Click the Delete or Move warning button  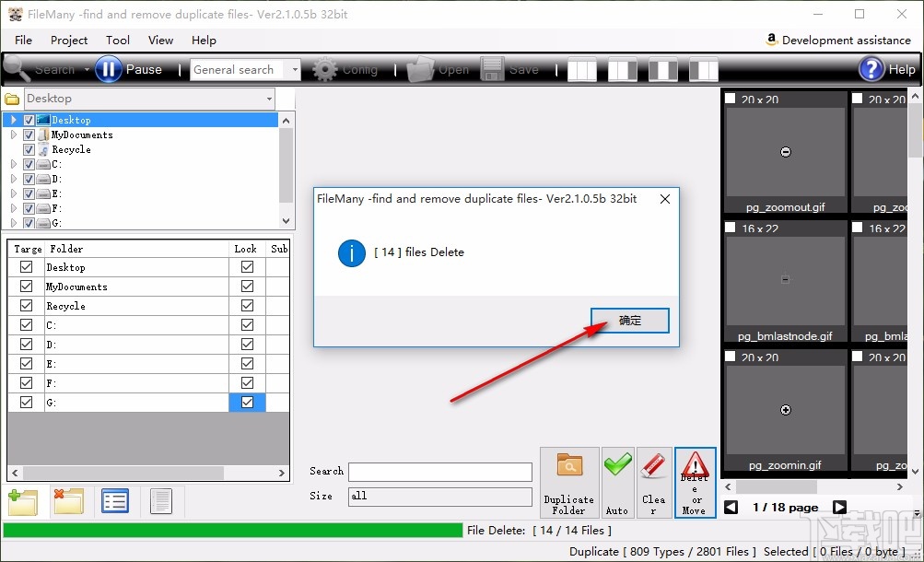point(695,483)
